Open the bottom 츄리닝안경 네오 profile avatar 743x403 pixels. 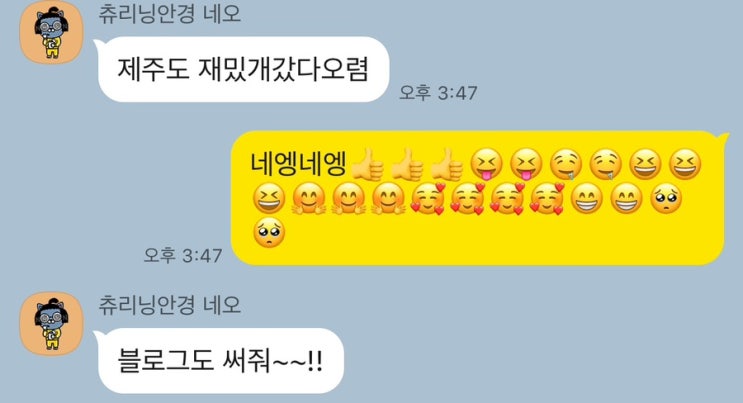tap(52, 324)
